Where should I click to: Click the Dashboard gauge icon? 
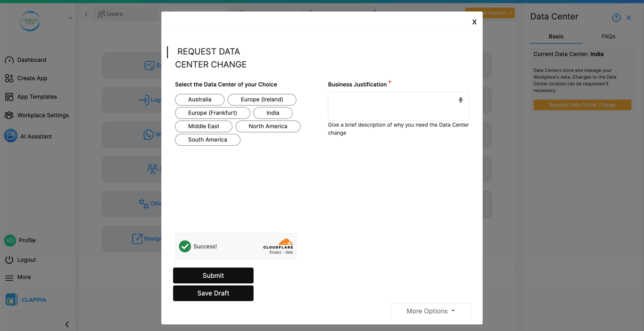(9, 60)
